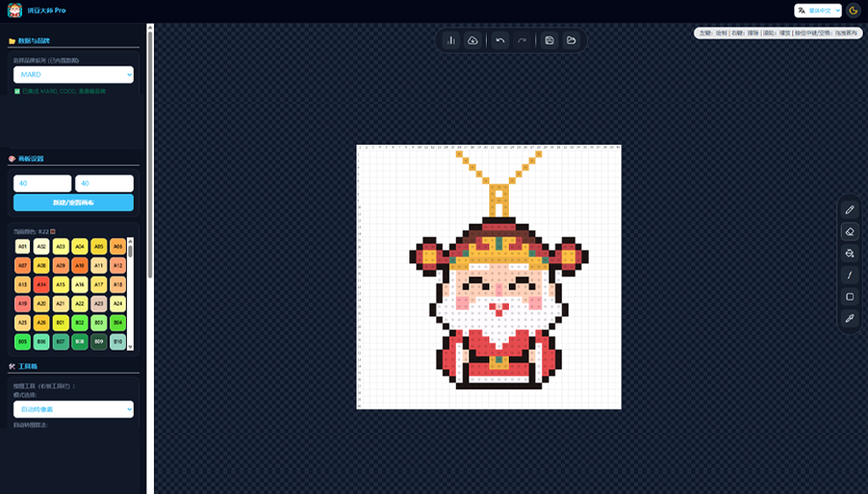868x494 pixels.
Task: Click the 新建/重置画布 button
Action: (73, 203)
